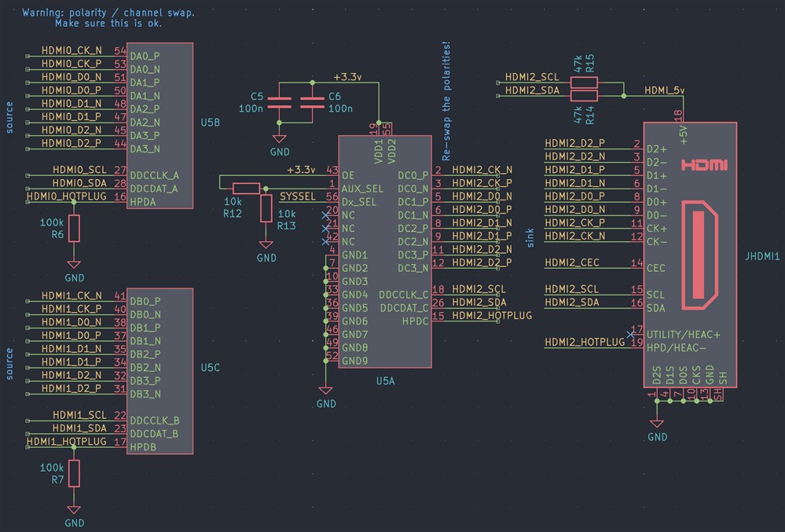
Task: Select the Dx_SEL pin name
Action: pos(359,202)
